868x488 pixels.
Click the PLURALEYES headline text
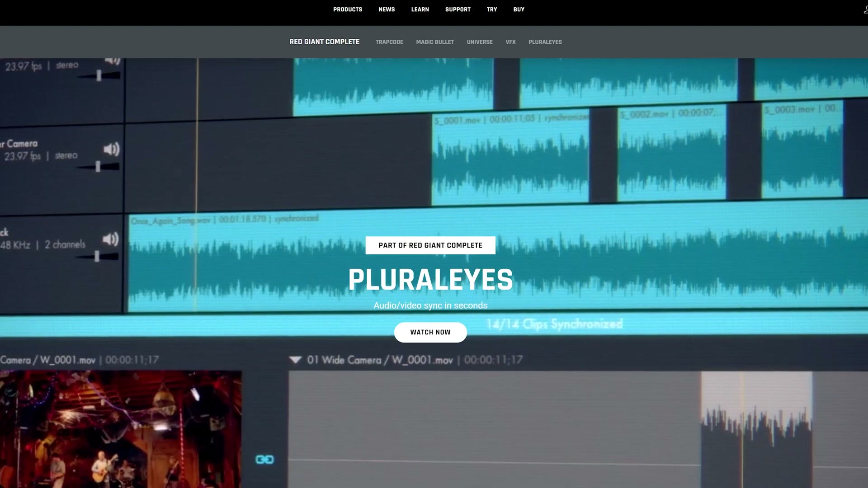tap(430, 280)
